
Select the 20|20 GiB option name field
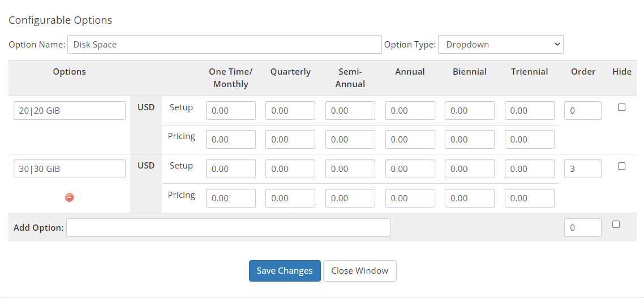coord(70,110)
